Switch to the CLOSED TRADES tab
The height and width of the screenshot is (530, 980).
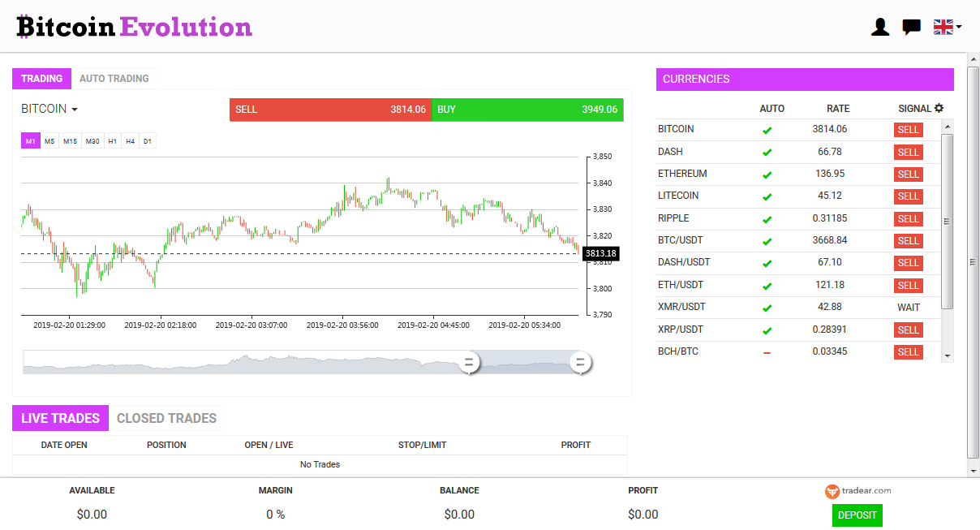[167, 417]
